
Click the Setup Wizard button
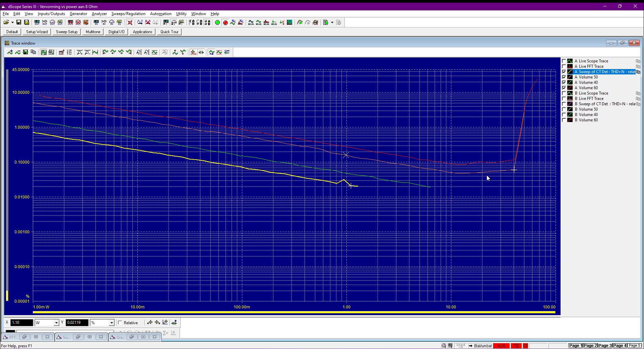[x=37, y=32]
